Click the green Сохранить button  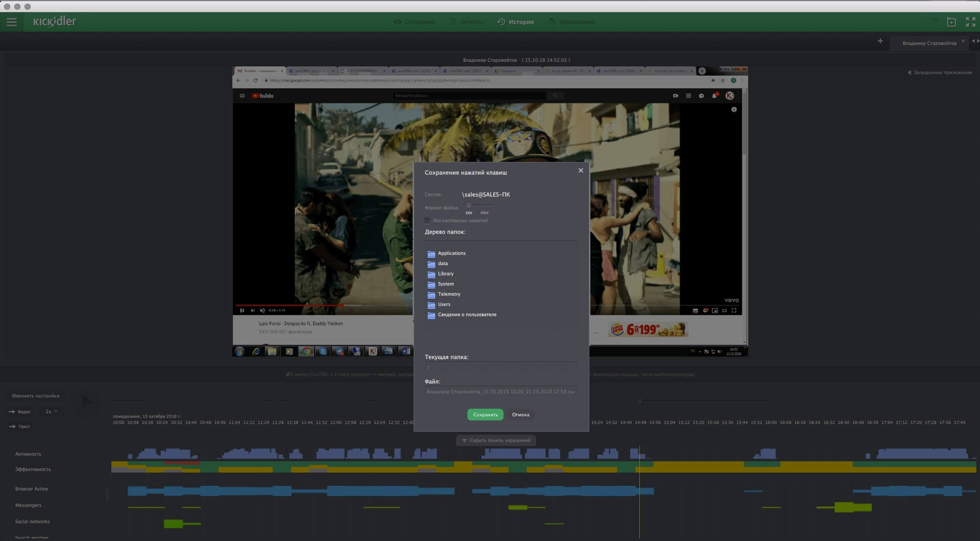(485, 415)
